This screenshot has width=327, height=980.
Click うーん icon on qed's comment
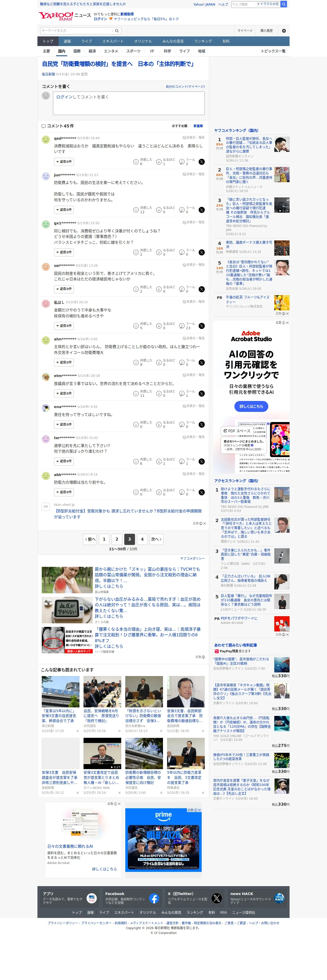click(x=182, y=162)
